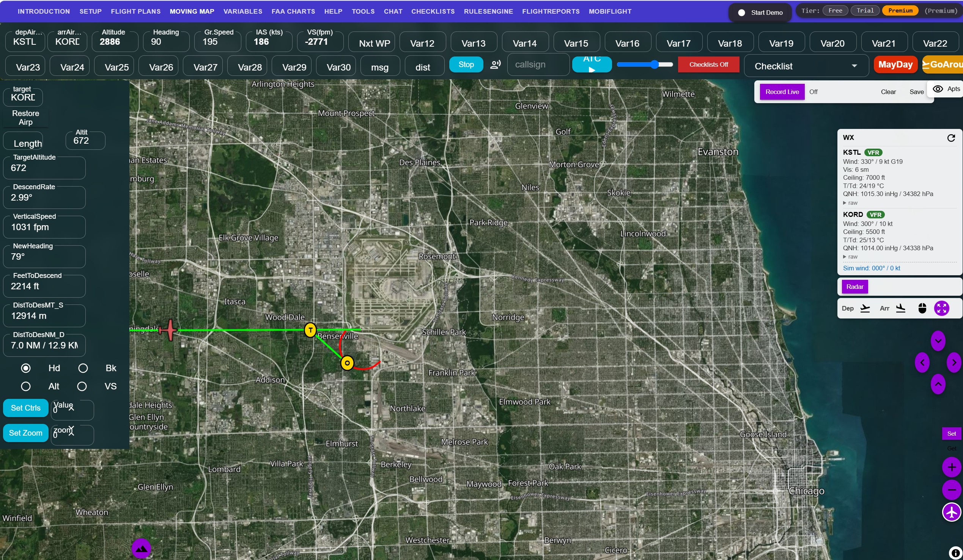Click the Get label under Set
963x560 pixels.
951,449
